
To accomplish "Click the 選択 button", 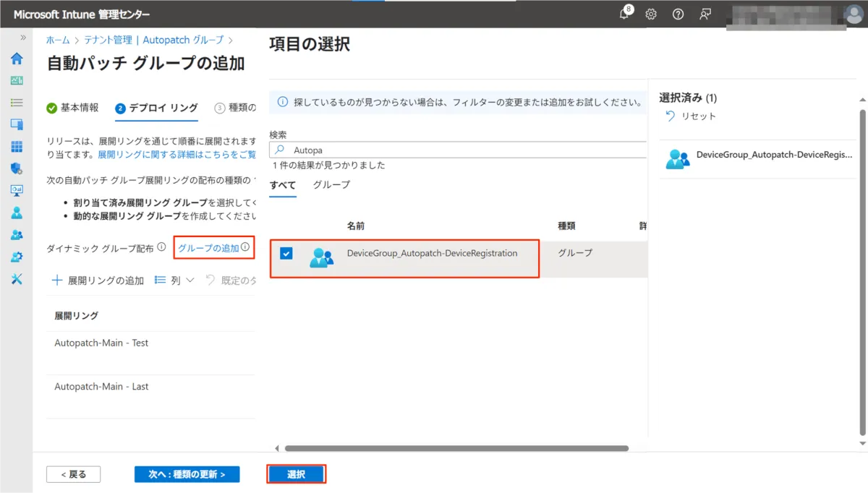I will 296,474.
